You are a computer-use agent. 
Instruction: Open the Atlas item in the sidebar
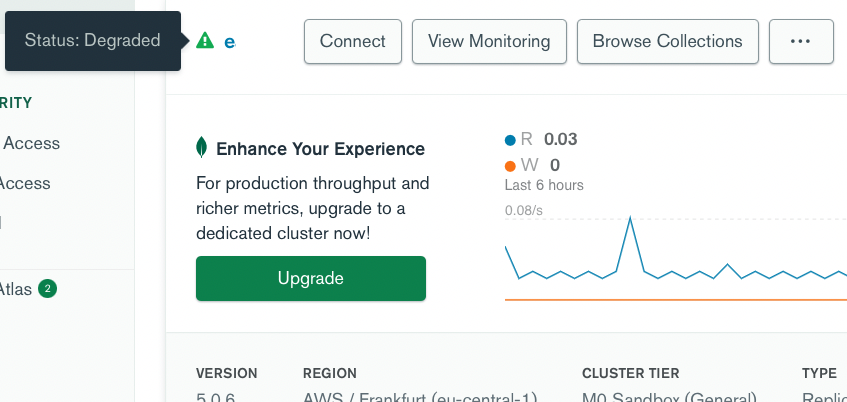tap(16, 289)
